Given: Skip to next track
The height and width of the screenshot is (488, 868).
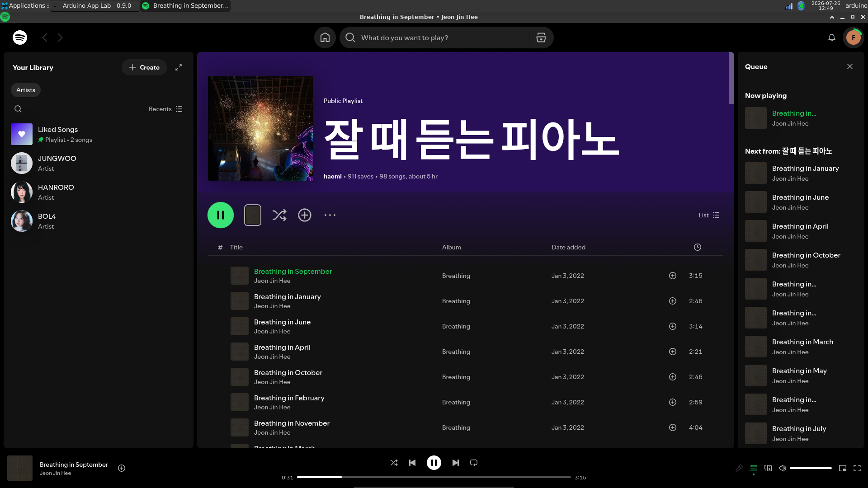Looking at the screenshot, I should (x=456, y=463).
